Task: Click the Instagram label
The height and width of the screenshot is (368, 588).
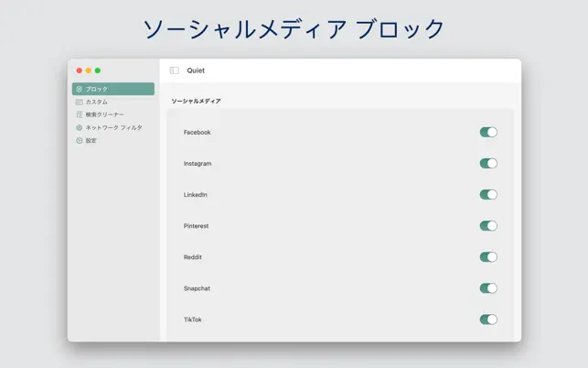Action: coord(198,163)
